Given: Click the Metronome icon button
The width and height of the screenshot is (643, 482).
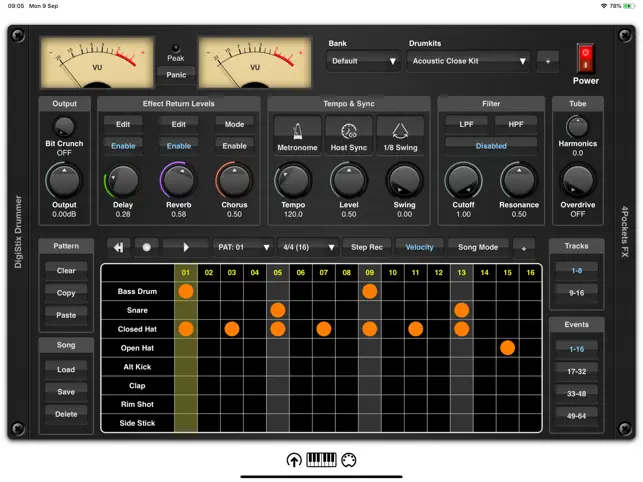Looking at the screenshot, I should [297, 135].
